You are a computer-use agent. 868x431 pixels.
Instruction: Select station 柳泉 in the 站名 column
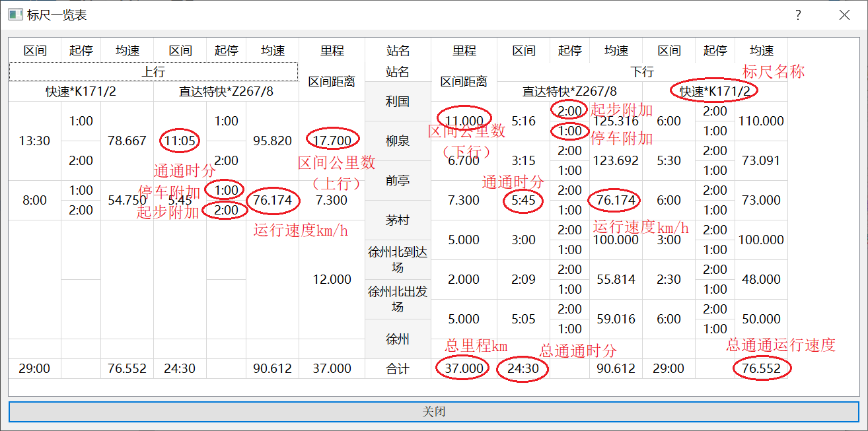pyautogui.click(x=398, y=141)
